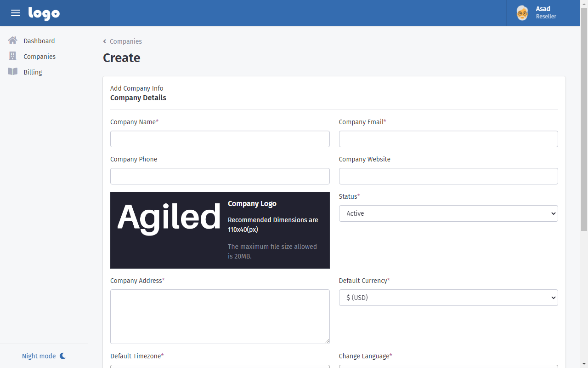This screenshot has width=588, height=368.
Task: Open the Status dropdown
Action: [448, 213]
